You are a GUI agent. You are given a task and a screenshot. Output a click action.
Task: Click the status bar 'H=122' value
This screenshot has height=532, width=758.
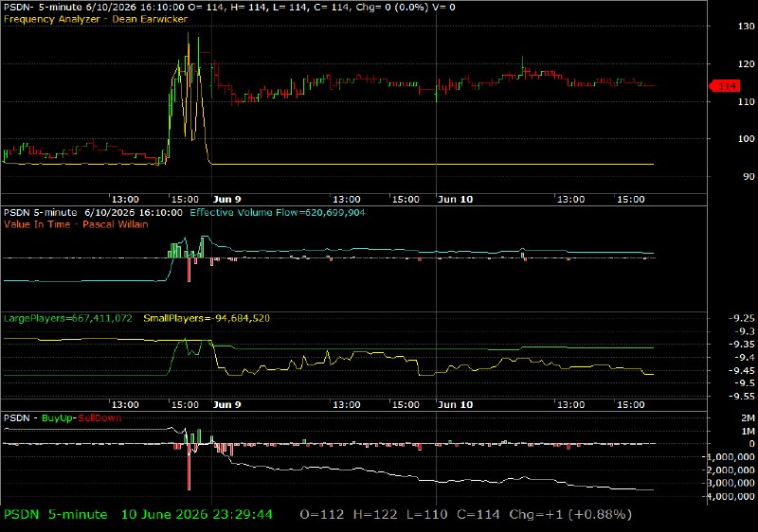coord(375,515)
